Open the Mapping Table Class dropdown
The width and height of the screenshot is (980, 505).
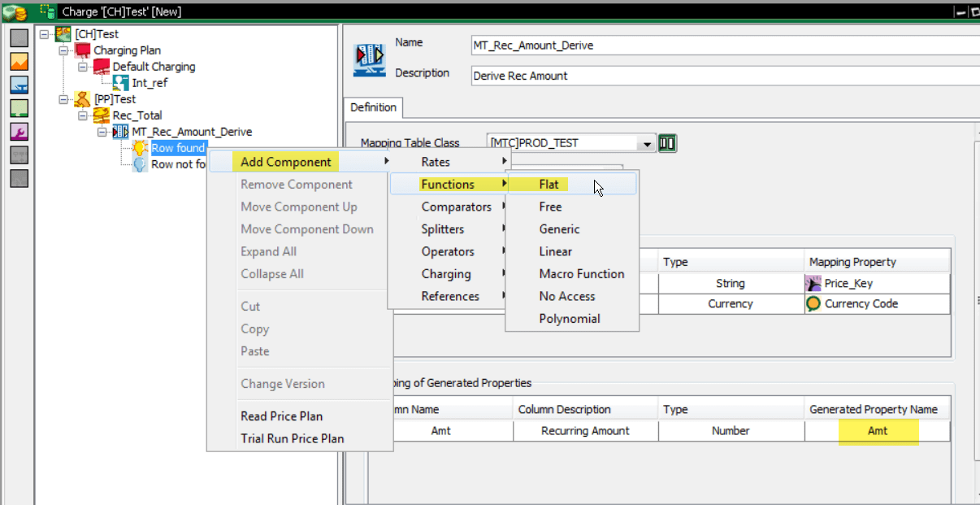coord(647,144)
